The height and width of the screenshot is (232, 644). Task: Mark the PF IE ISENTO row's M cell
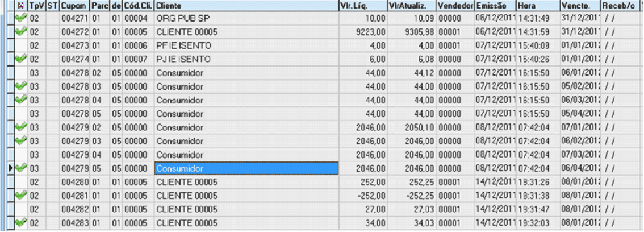(20, 45)
